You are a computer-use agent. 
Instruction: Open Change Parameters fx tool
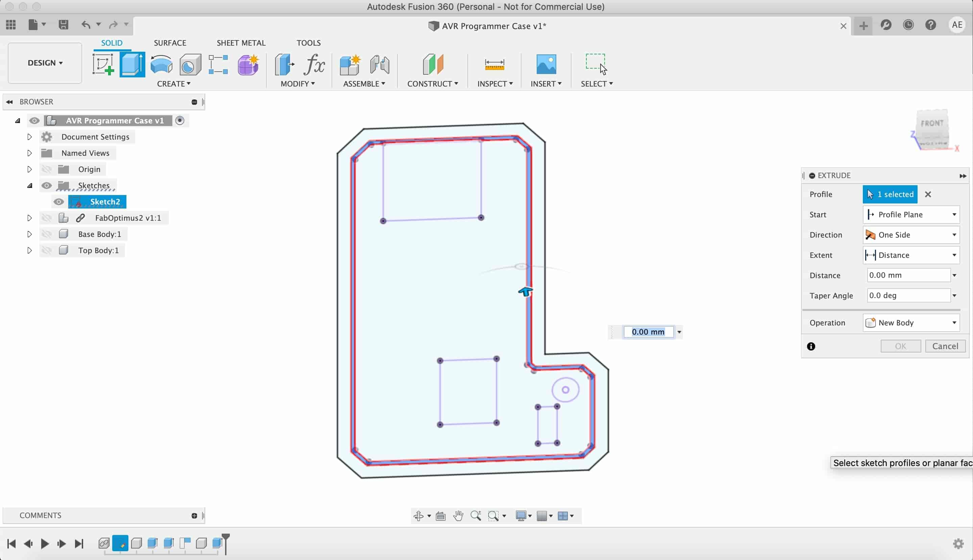(314, 64)
